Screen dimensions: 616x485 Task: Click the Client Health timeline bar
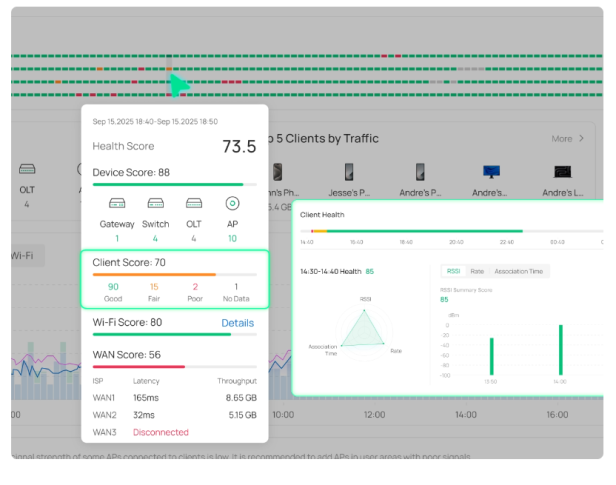click(452, 231)
